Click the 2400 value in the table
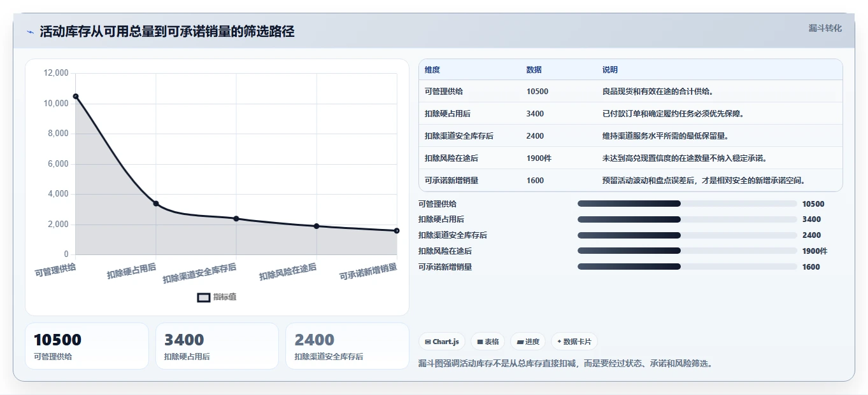This screenshot has height=395, width=868. [536, 136]
